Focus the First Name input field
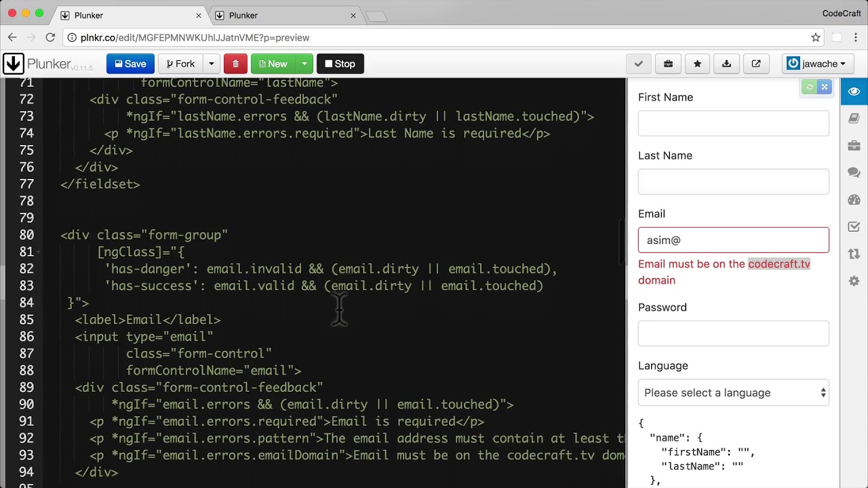 [733, 123]
